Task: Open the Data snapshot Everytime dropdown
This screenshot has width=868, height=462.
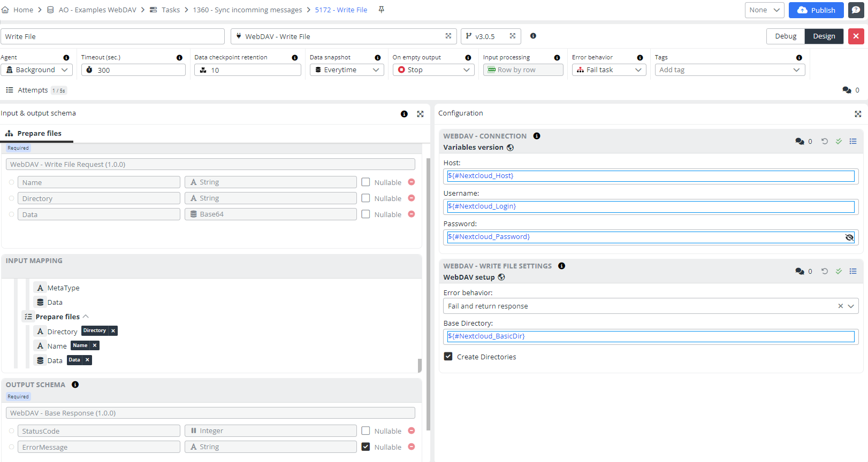Action: click(x=347, y=70)
